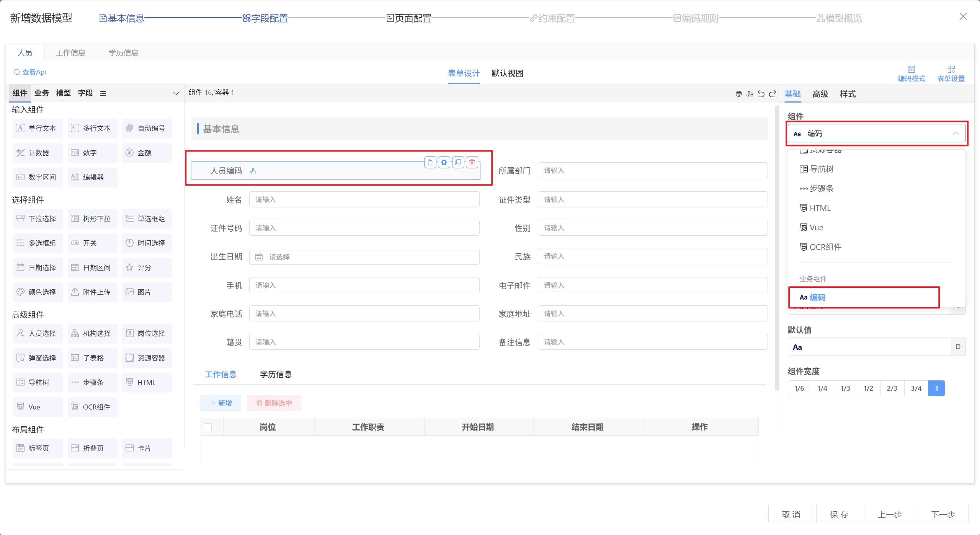
Task: Open settings gear of the 人员编码 field
Action: 444,163
